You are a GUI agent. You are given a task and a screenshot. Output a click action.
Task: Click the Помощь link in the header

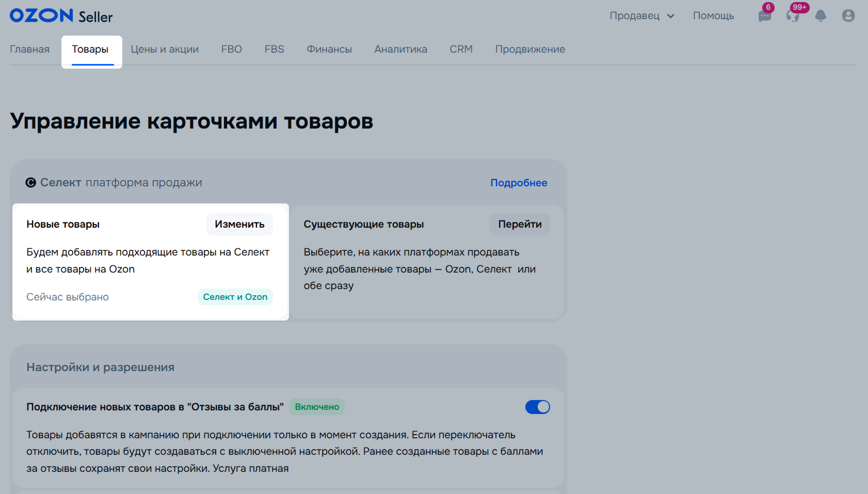tap(713, 16)
